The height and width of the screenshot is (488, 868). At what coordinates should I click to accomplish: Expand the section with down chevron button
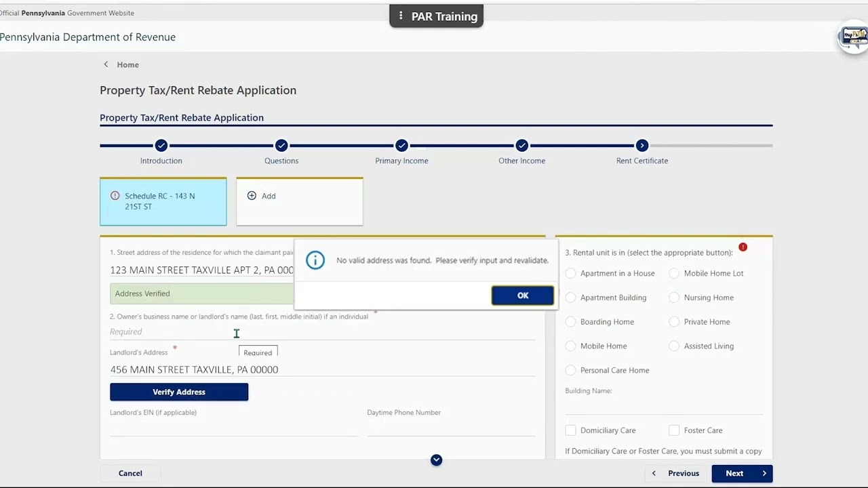tap(436, 460)
